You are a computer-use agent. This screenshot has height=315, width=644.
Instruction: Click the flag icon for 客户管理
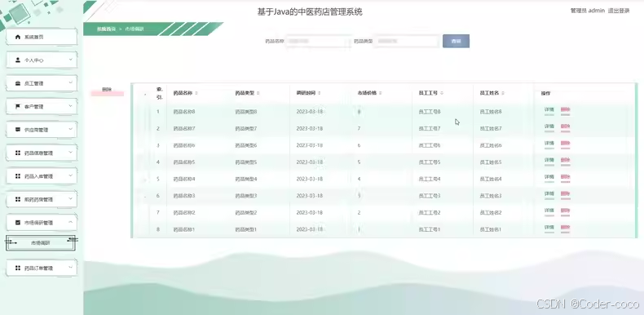(18, 107)
